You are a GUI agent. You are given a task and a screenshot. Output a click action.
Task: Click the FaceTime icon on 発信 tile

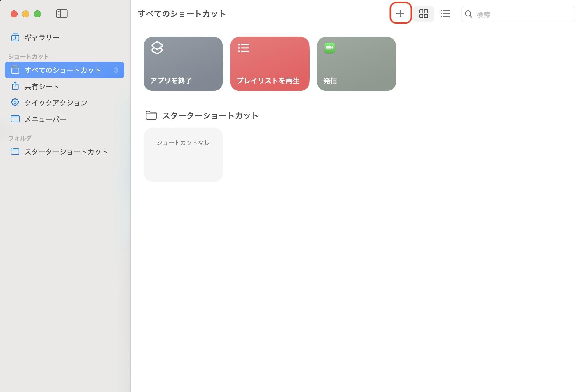[x=330, y=48]
